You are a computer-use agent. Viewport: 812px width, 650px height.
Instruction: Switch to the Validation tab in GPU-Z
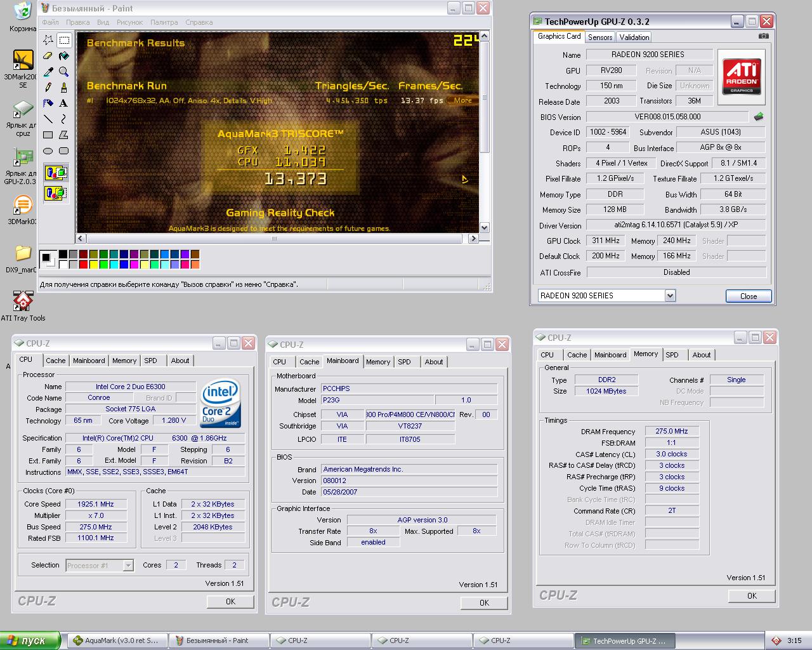634,37
